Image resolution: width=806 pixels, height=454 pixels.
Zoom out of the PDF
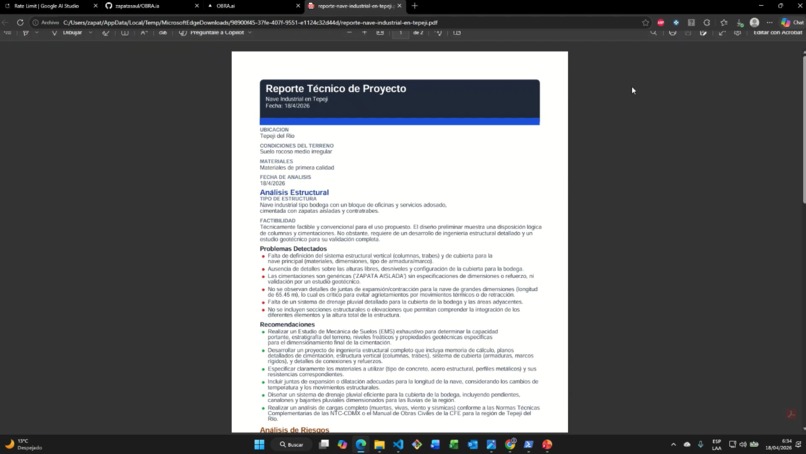[x=350, y=32]
